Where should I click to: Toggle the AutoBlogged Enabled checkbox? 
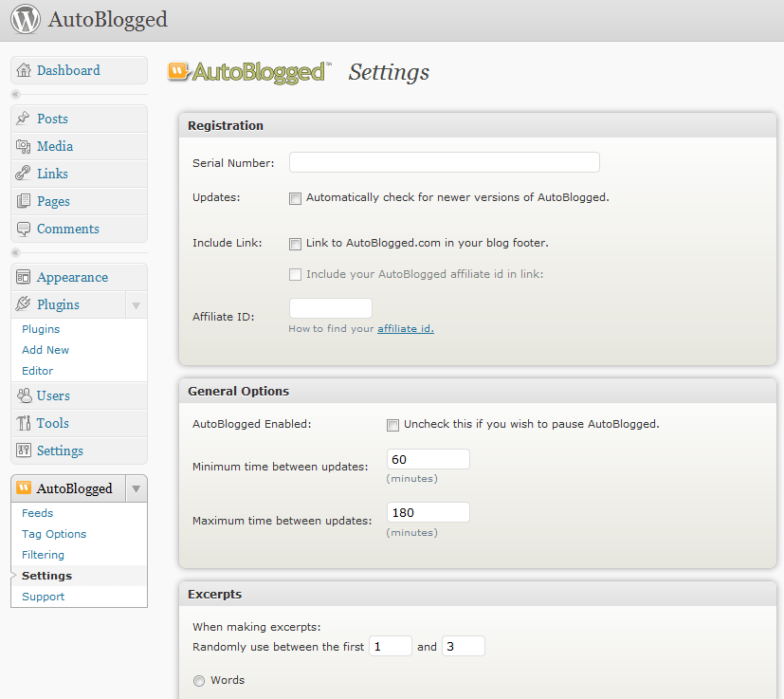point(393,425)
